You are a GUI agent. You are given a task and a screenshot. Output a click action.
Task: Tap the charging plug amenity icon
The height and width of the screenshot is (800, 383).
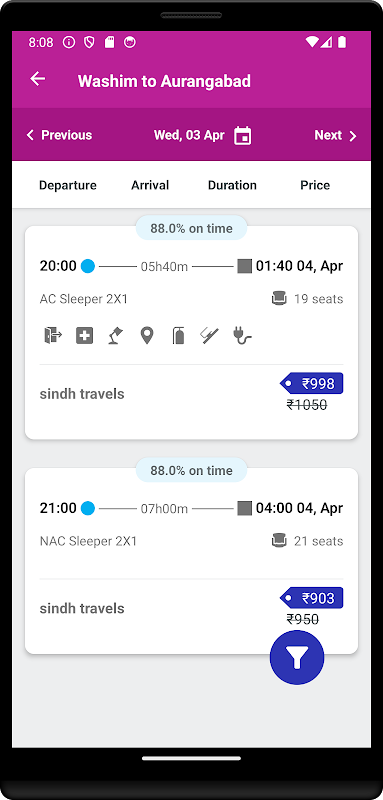242,336
